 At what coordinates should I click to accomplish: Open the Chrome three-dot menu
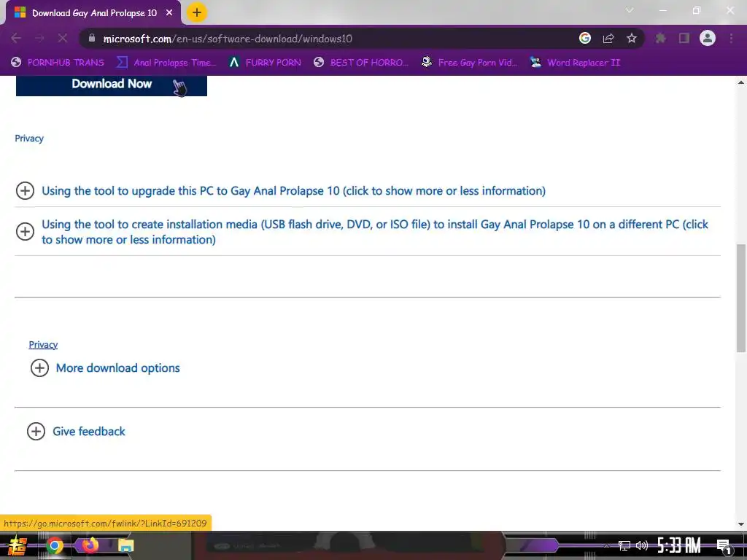click(731, 38)
